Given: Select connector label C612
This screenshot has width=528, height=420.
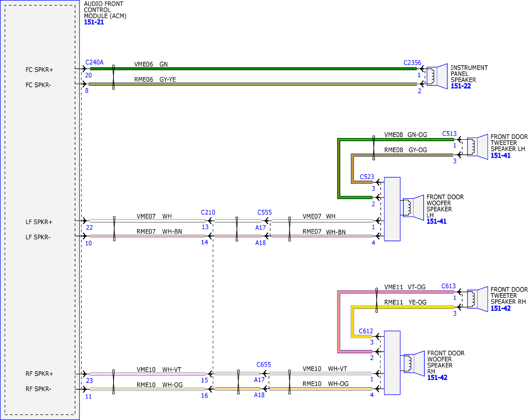Looking at the screenshot, I should click(x=366, y=331).
